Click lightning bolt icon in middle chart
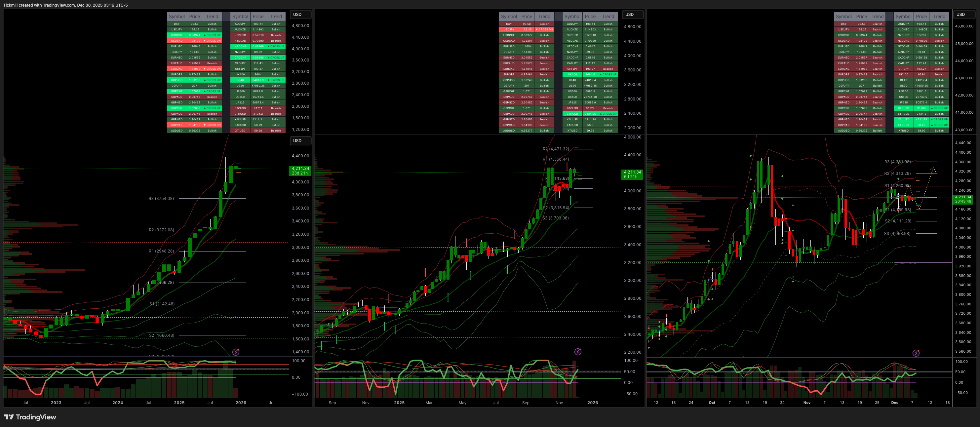 [578, 352]
